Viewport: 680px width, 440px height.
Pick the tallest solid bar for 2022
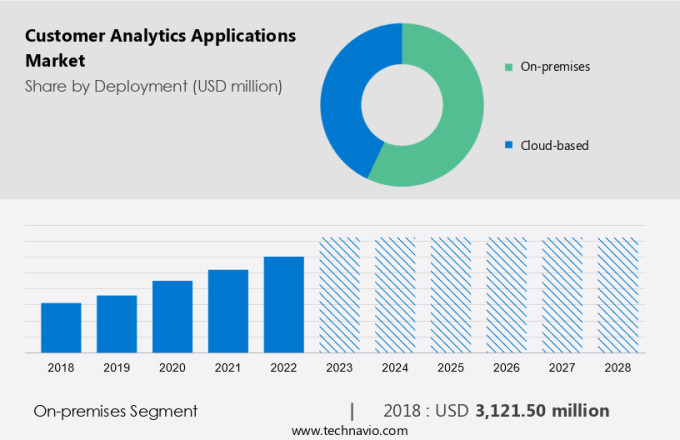pyautogui.click(x=284, y=305)
